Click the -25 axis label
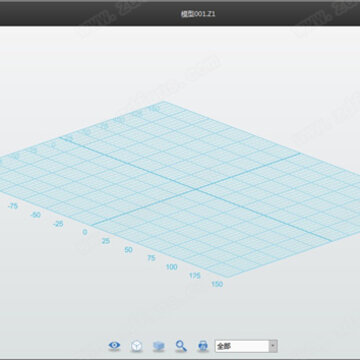Screen dimensions: 360x360 click(x=58, y=224)
